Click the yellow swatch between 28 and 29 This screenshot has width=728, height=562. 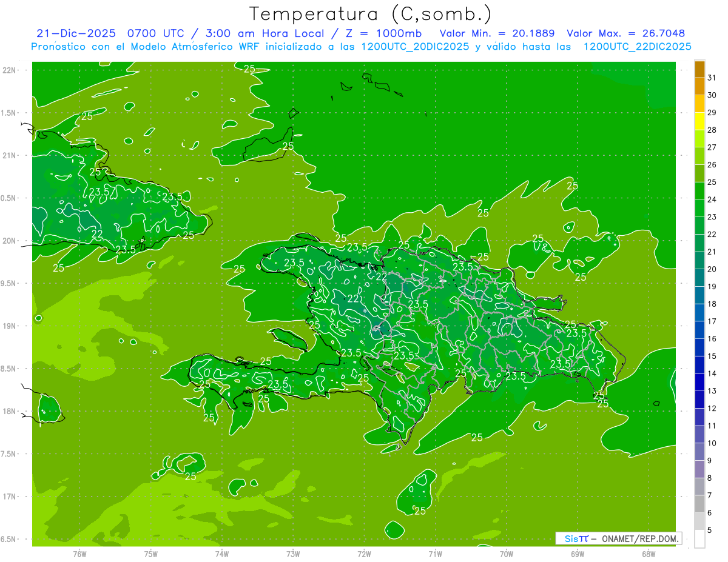click(x=699, y=121)
